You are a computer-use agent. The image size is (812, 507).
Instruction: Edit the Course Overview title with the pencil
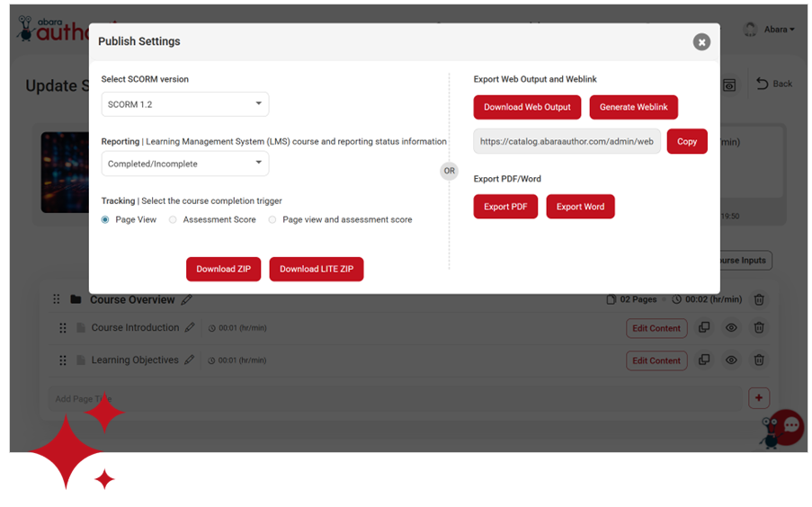tap(186, 299)
